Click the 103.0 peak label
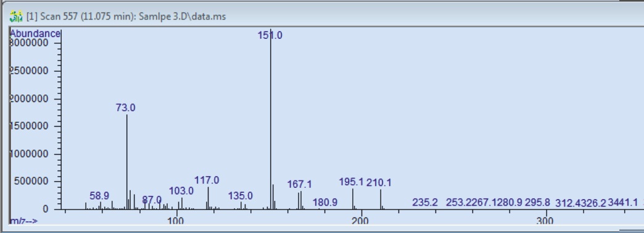This screenshot has height=233, width=644. pos(181,191)
